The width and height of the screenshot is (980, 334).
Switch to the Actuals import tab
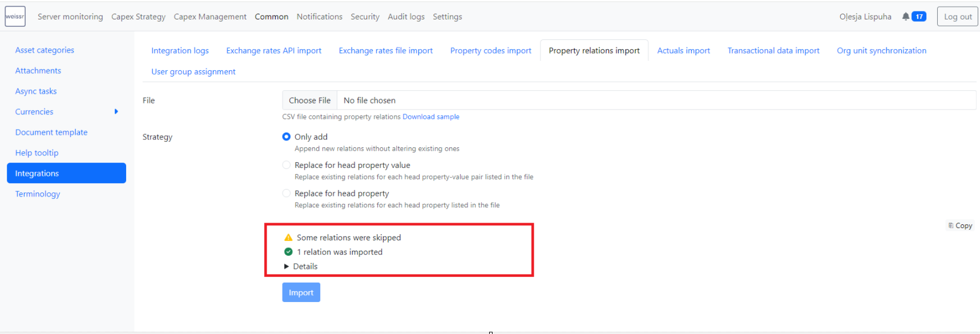pos(684,50)
